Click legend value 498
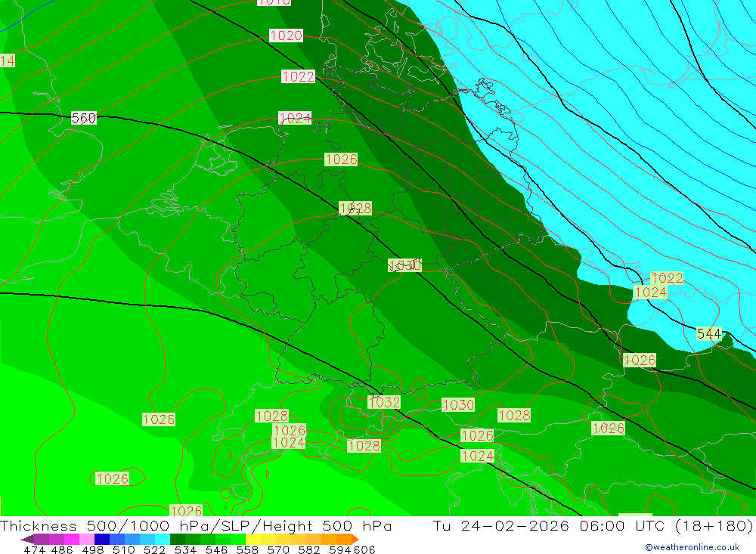 [x=93, y=549]
